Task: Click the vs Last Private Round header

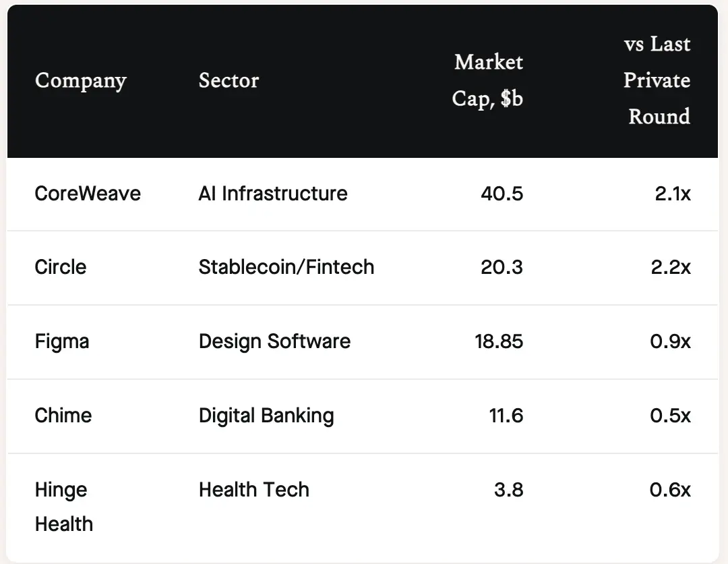Action: coord(657,80)
